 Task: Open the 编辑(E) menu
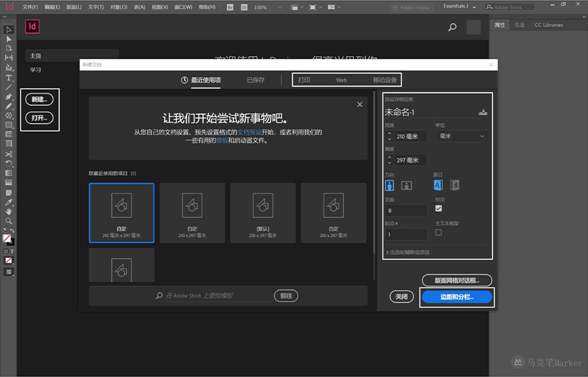click(52, 7)
